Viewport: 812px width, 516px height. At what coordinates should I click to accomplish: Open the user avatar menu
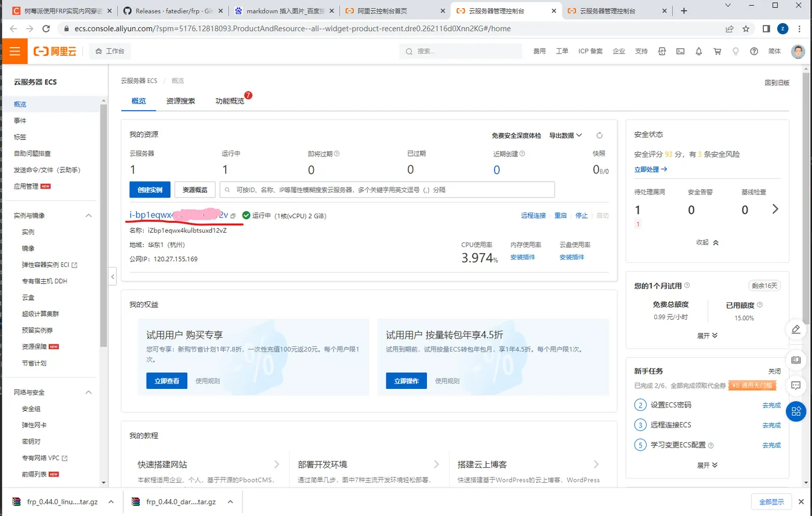(x=798, y=51)
